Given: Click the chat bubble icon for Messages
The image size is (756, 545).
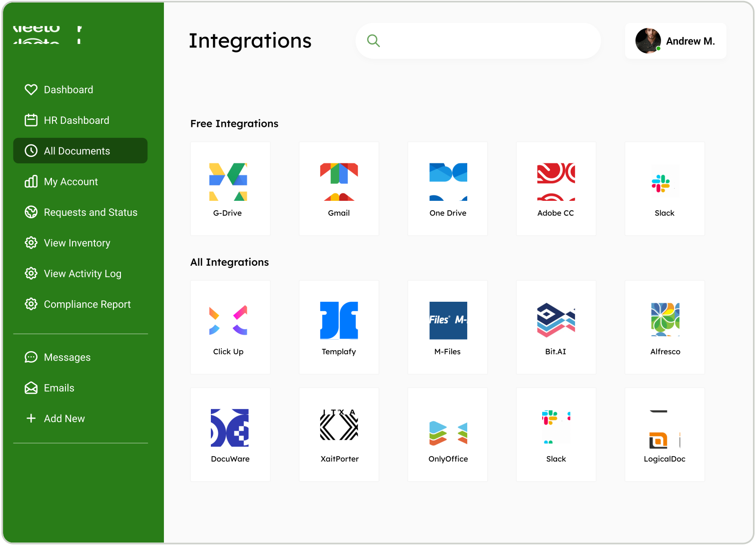Looking at the screenshot, I should [x=31, y=357].
